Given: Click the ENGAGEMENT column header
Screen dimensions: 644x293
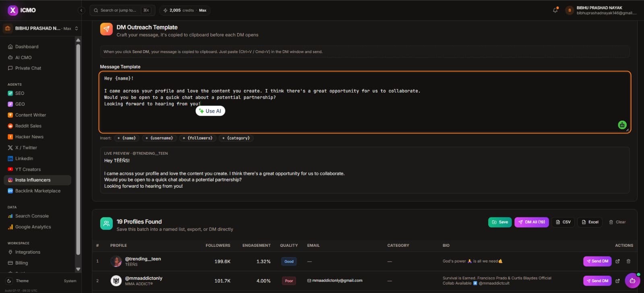Looking at the screenshot, I should (256, 246).
